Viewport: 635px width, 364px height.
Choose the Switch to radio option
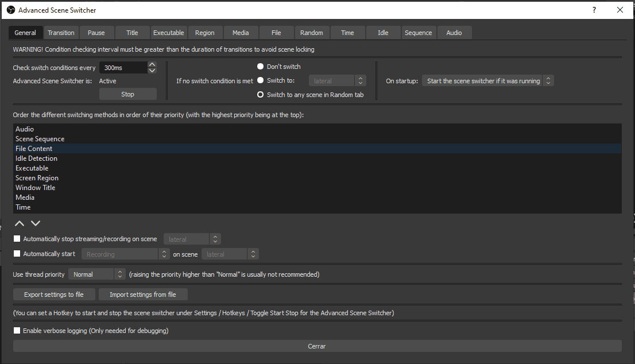click(261, 80)
